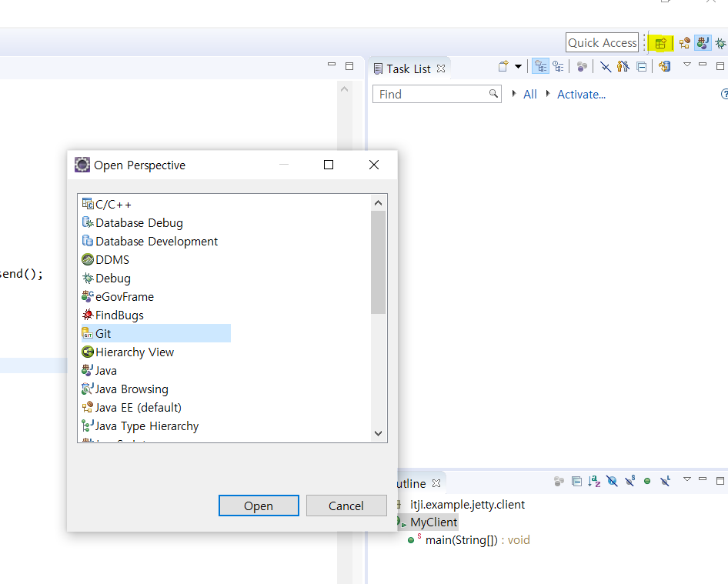
Task: Maximize the Open Perspective dialog
Action: (329, 165)
